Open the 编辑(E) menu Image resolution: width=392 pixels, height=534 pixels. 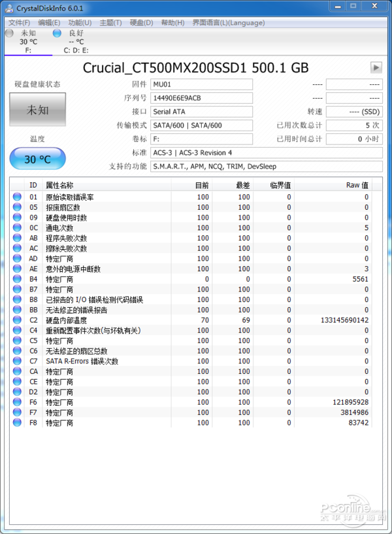coord(49,23)
